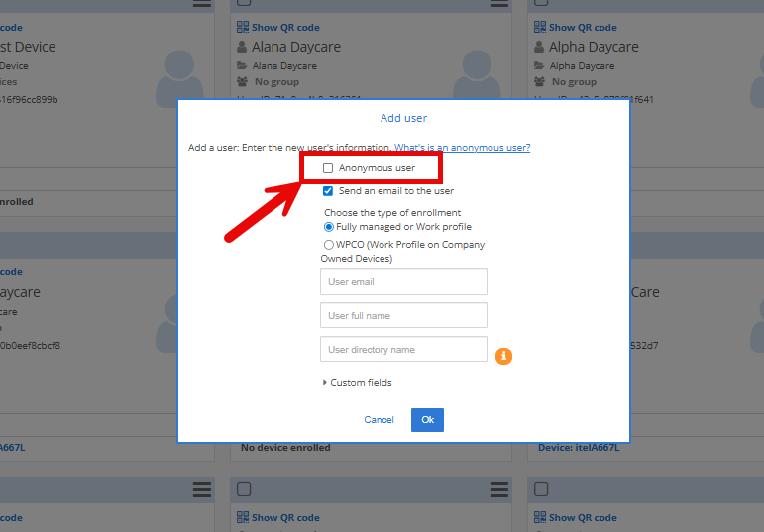764x532 pixels.
Task: Click the User directory name field
Action: click(x=403, y=350)
